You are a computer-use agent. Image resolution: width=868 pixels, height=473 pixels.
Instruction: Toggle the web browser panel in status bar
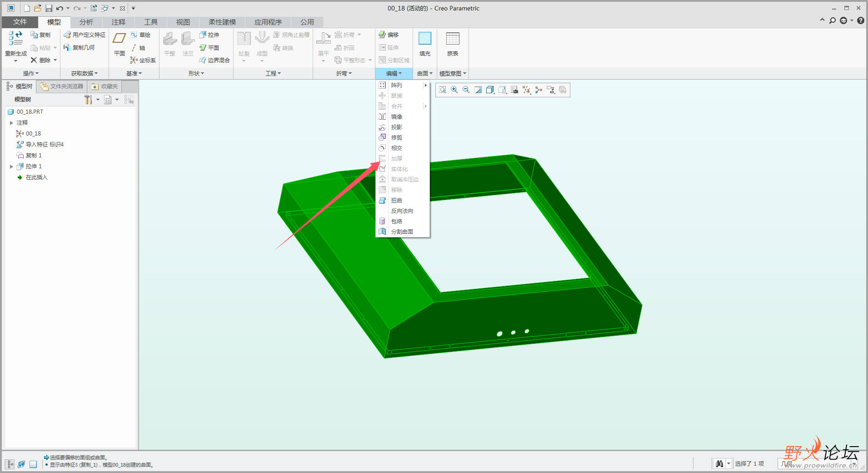pyautogui.click(x=21, y=464)
